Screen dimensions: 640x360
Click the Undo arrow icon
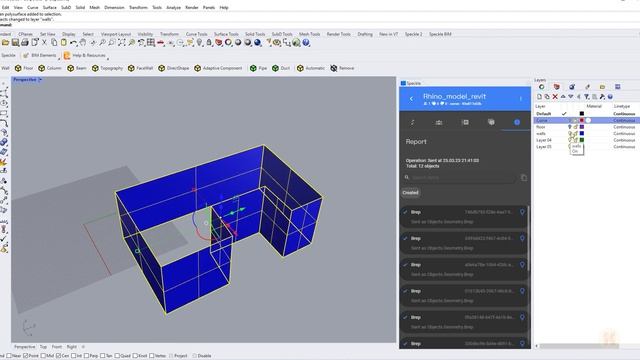(x=73, y=42)
